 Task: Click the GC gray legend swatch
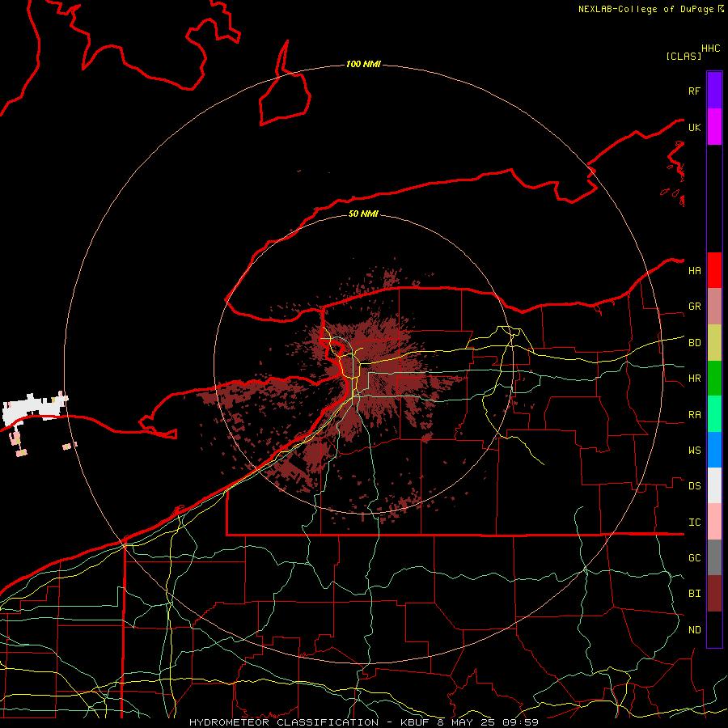[714, 557]
